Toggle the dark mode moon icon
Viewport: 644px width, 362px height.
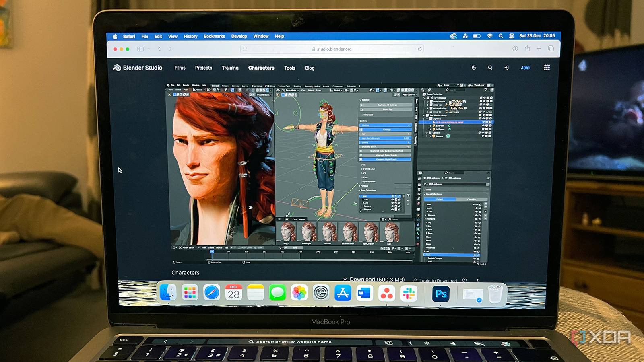[474, 68]
